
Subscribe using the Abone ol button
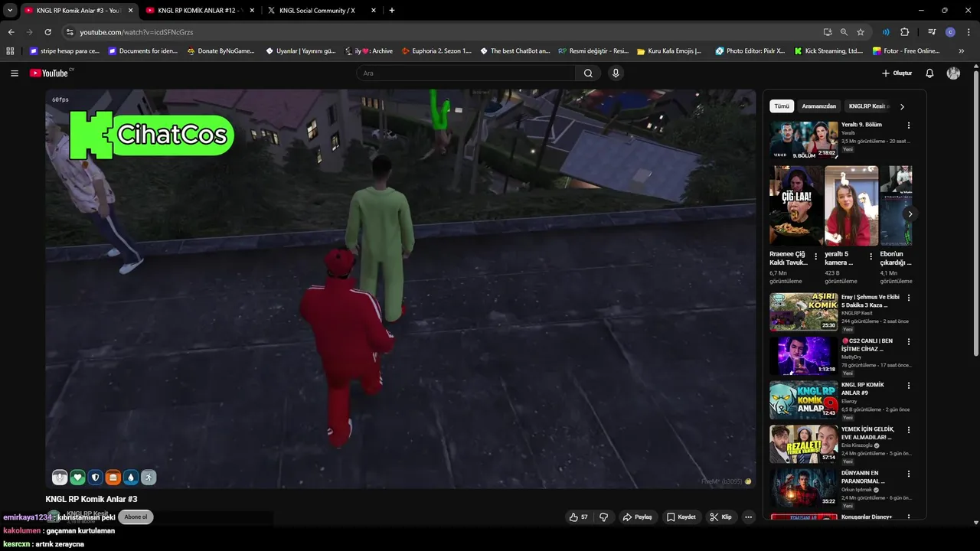click(x=136, y=517)
